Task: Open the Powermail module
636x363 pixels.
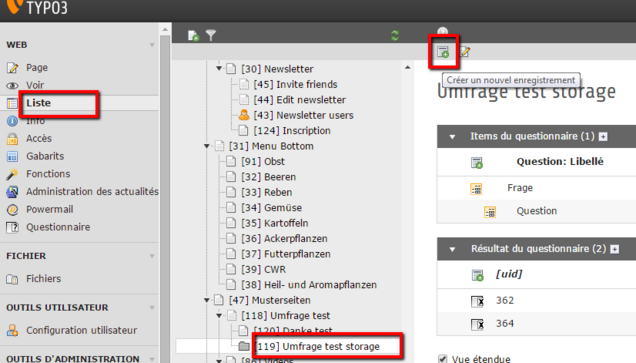Action: click(49, 209)
